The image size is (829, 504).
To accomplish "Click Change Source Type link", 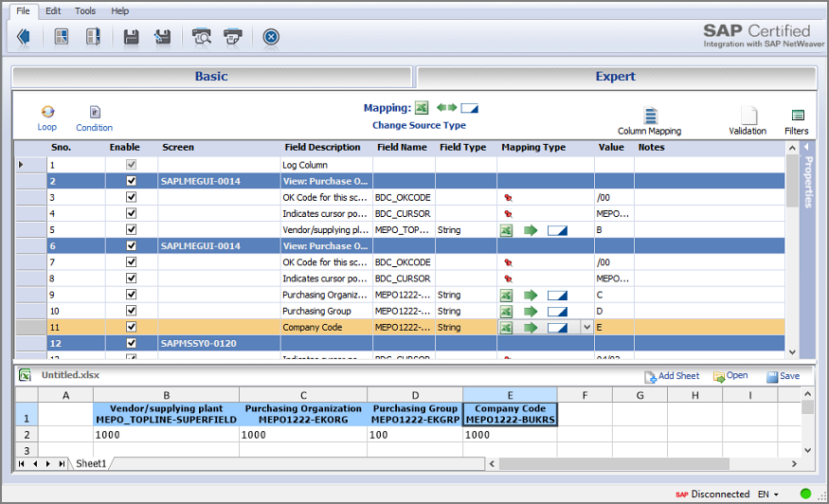I will click(420, 125).
